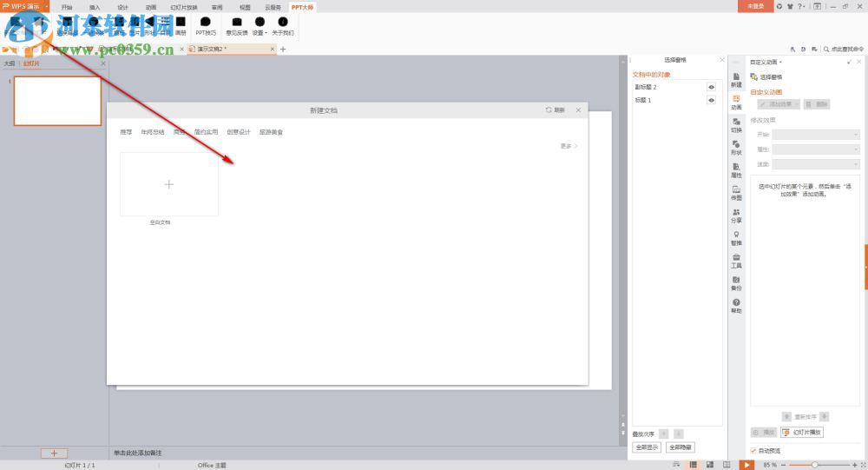Click notes field 单击此处添加备注

pos(138,453)
